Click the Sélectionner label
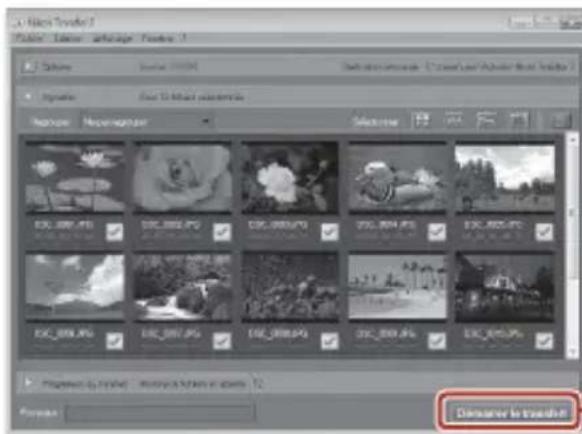 point(376,122)
